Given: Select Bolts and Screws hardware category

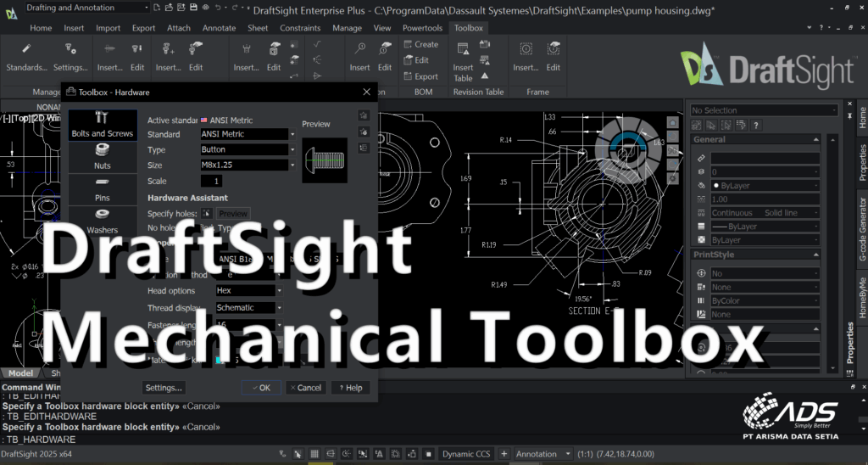Looking at the screenshot, I should [103, 125].
